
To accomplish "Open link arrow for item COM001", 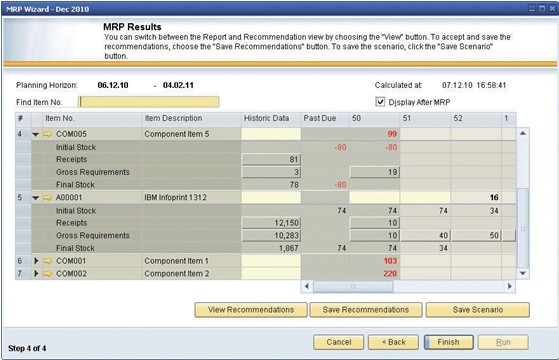I will 47,261.
